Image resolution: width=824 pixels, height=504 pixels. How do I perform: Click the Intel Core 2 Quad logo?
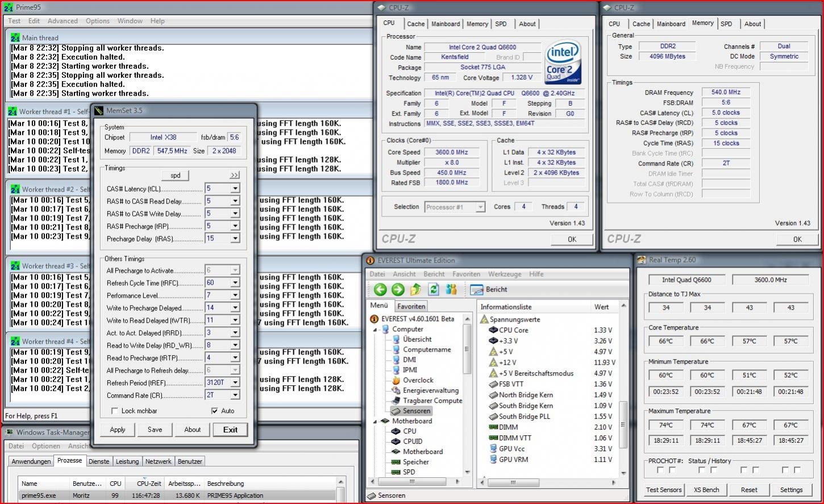coord(562,63)
